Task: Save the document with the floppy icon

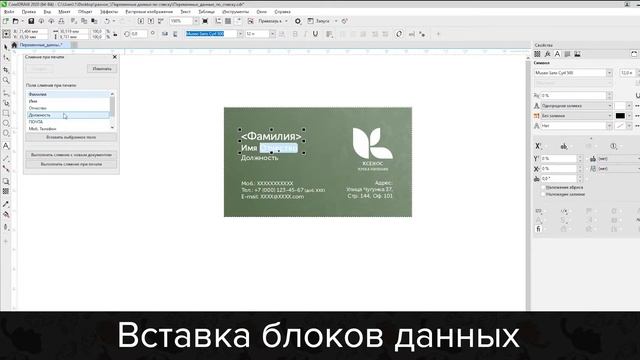Action: point(31,21)
